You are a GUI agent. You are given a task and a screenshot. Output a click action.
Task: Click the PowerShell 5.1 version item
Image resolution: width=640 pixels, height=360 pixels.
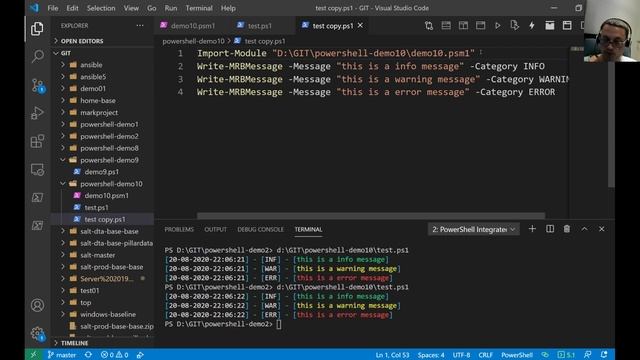coord(566,355)
